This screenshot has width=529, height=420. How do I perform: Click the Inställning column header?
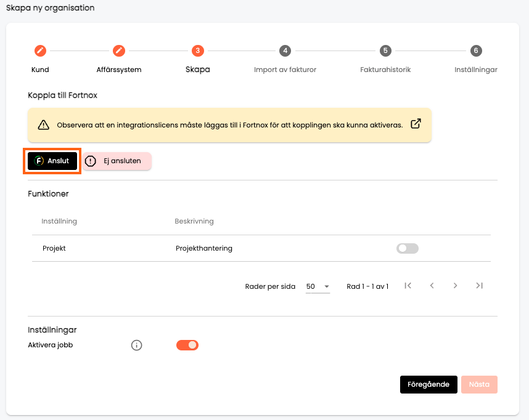pos(59,222)
